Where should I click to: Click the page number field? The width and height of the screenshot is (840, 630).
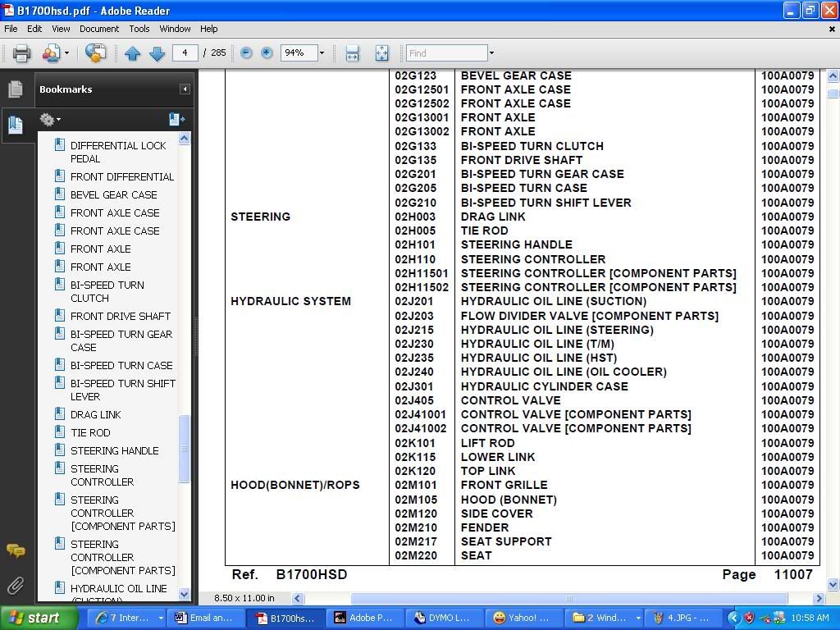[185, 52]
